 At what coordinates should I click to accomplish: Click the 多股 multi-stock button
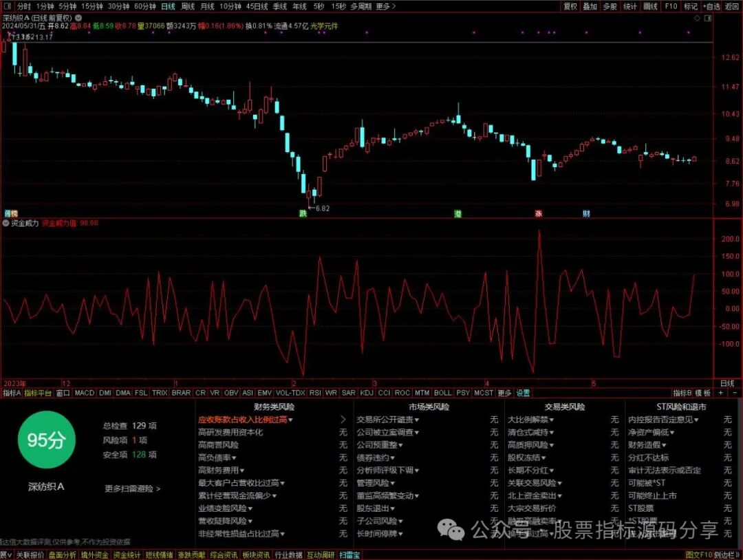click(610, 6)
